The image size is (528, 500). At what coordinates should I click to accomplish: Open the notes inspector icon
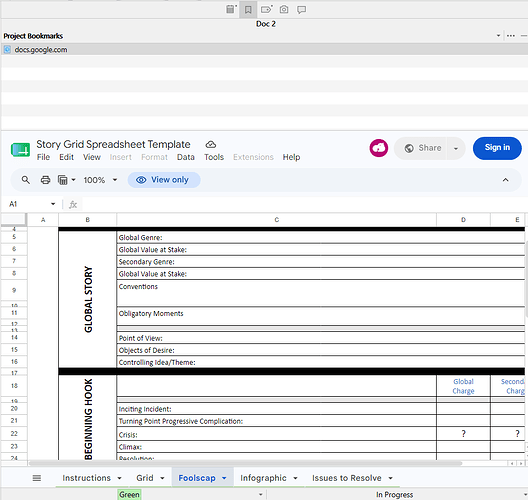click(231, 9)
